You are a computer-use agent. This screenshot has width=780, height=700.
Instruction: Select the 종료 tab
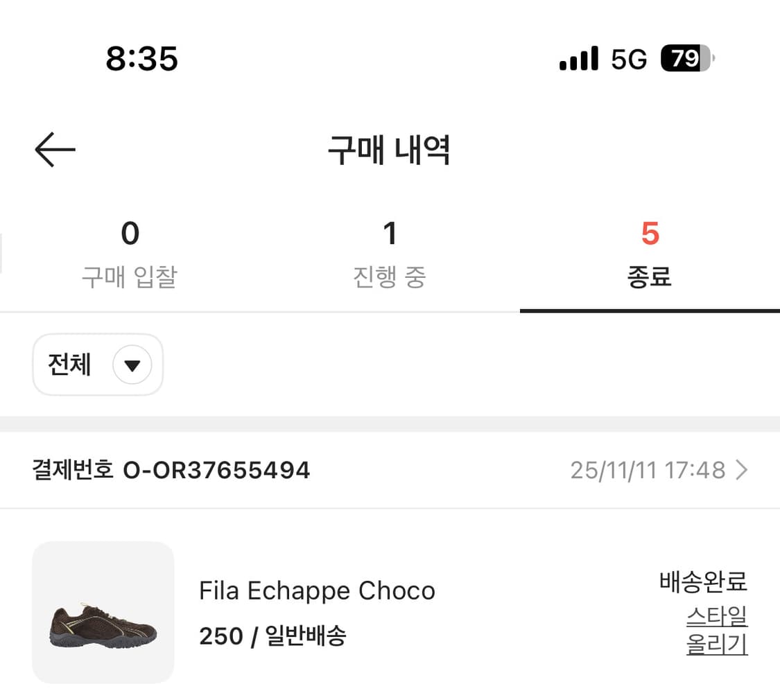tap(650, 255)
